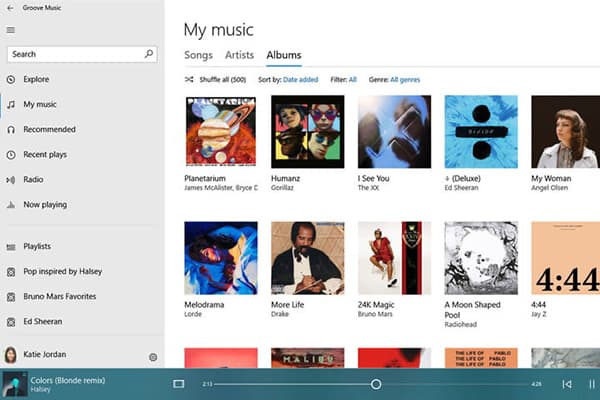
Task: Select My music note icon in sidebar
Action: (x=11, y=104)
